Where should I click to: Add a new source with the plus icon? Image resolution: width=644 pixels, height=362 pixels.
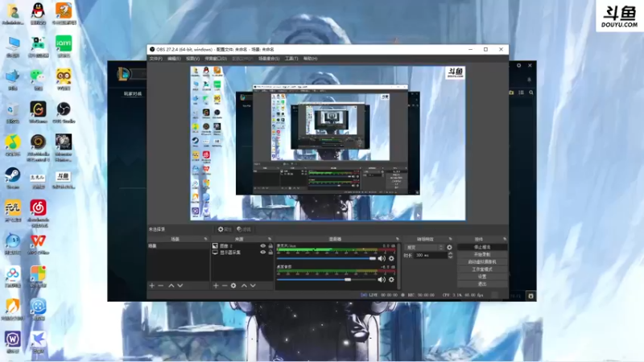point(216,286)
